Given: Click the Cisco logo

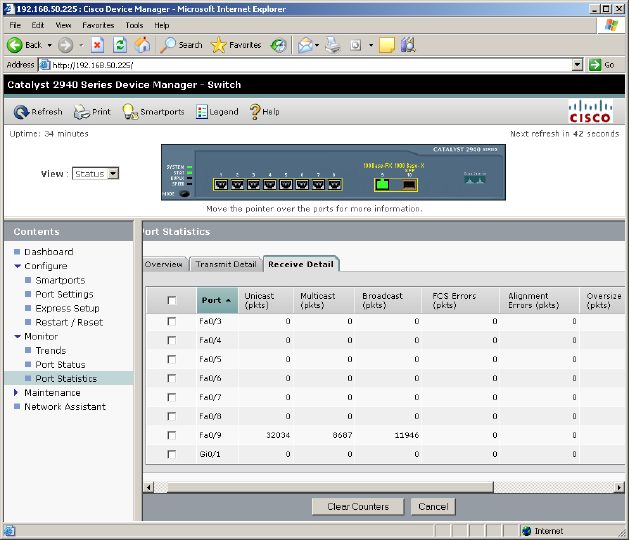Looking at the screenshot, I should click(x=590, y=112).
